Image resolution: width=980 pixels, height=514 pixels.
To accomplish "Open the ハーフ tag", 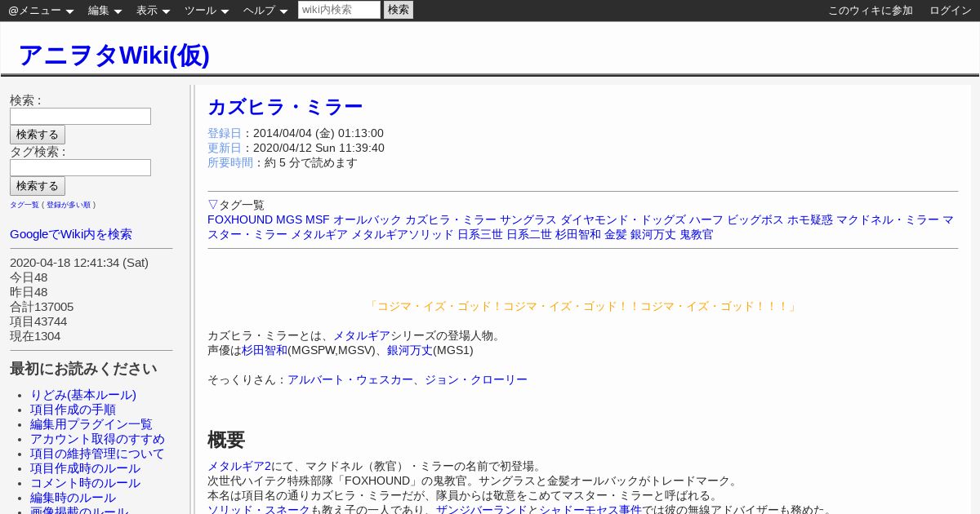I will [x=706, y=219].
